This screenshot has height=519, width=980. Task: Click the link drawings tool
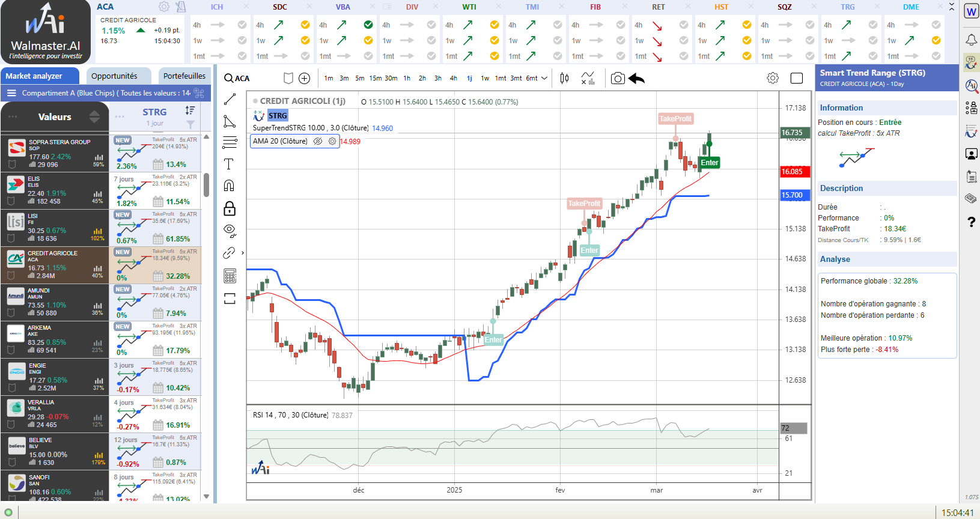coord(229,253)
